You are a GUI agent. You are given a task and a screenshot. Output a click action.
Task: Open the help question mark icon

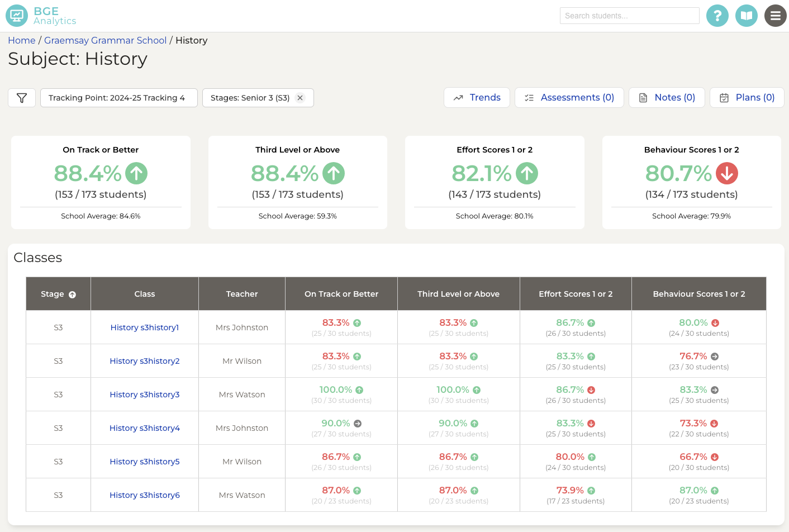[x=717, y=15]
